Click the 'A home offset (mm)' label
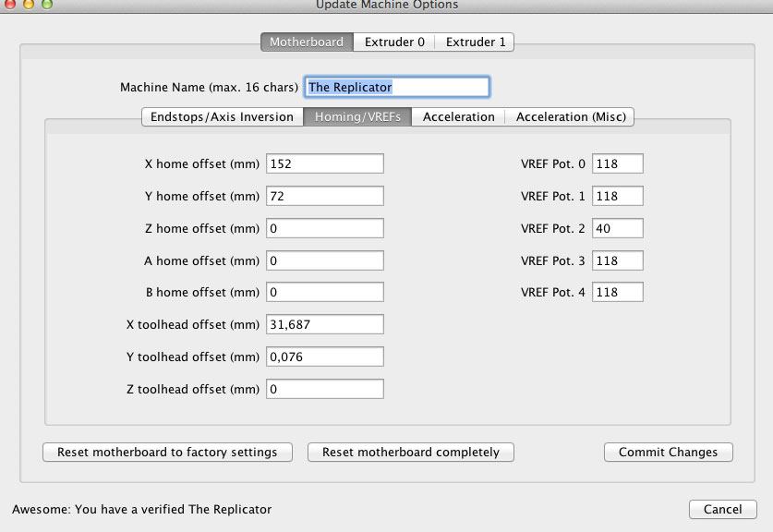The width and height of the screenshot is (773, 532). click(x=201, y=260)
